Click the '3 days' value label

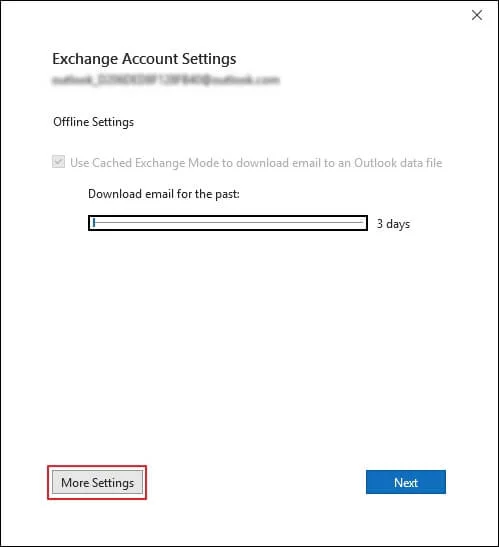[393, 224]
